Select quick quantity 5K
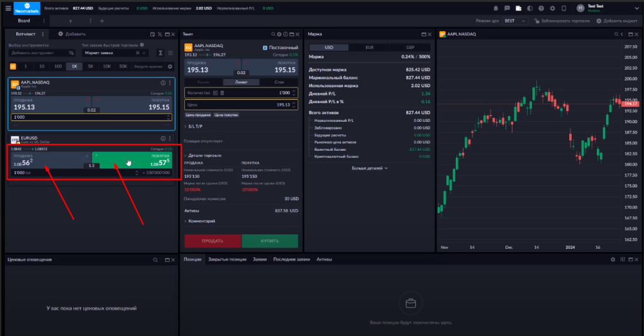Screen dimensions: 644x336 click(x=91, y=67)
